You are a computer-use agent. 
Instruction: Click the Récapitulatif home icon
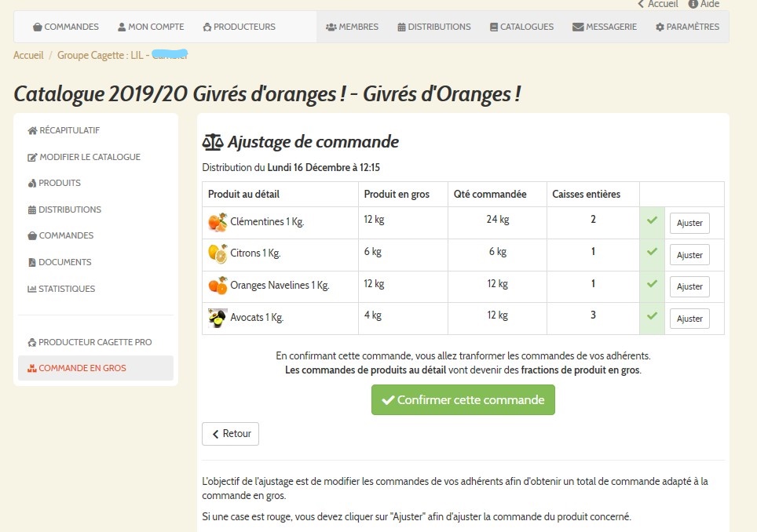[32, 130]
